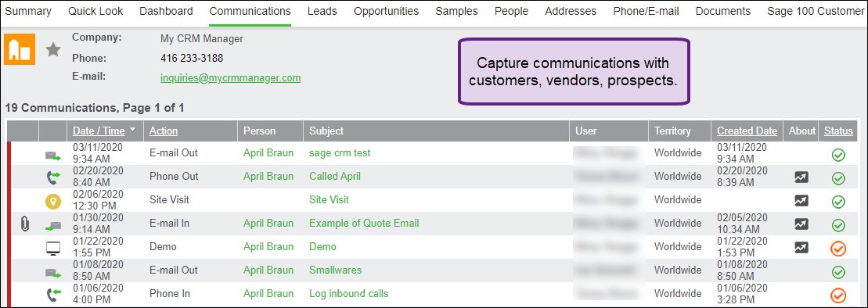This screenshot has height=308, width=868.
Task: Click the About opportunity icon in Quote Email row
Action: [801, 224]
